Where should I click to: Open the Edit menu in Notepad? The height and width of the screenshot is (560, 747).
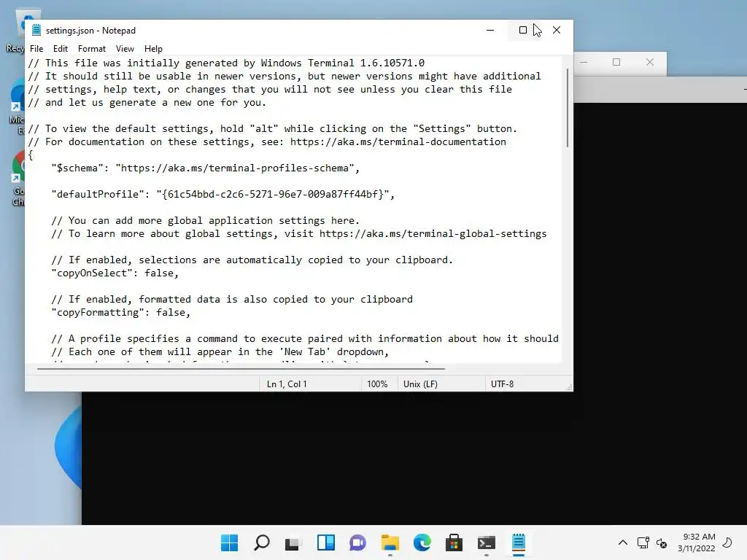61,49
